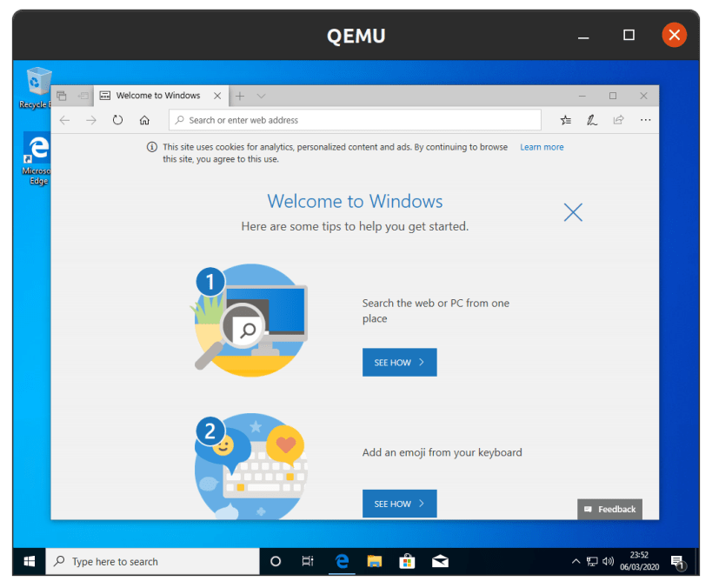Expand the tab previews chevron
This screenshot has width=712, height=588.
[261, 96]
